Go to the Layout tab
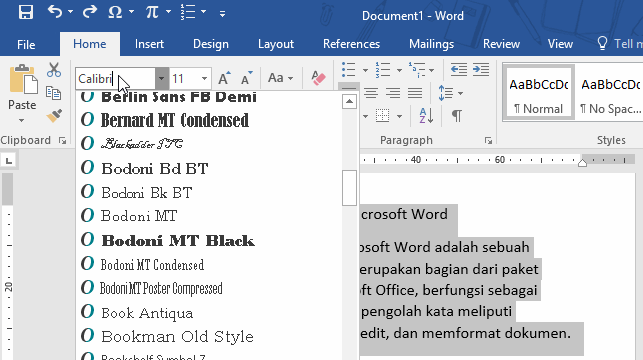 tap(276, 44)
